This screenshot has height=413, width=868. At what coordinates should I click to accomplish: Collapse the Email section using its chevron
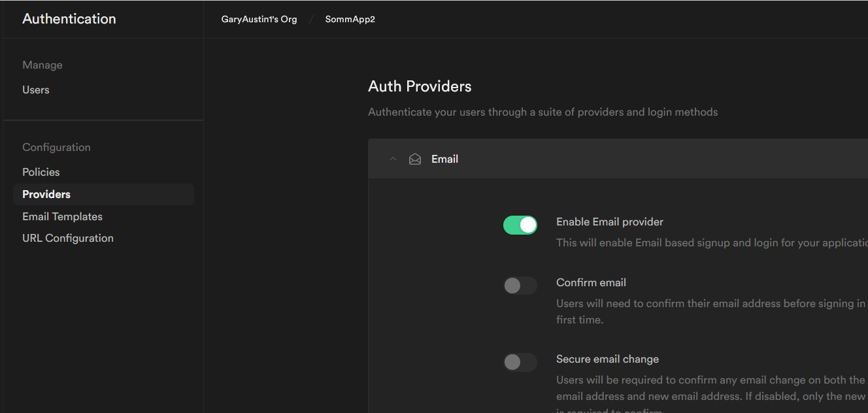393,159
